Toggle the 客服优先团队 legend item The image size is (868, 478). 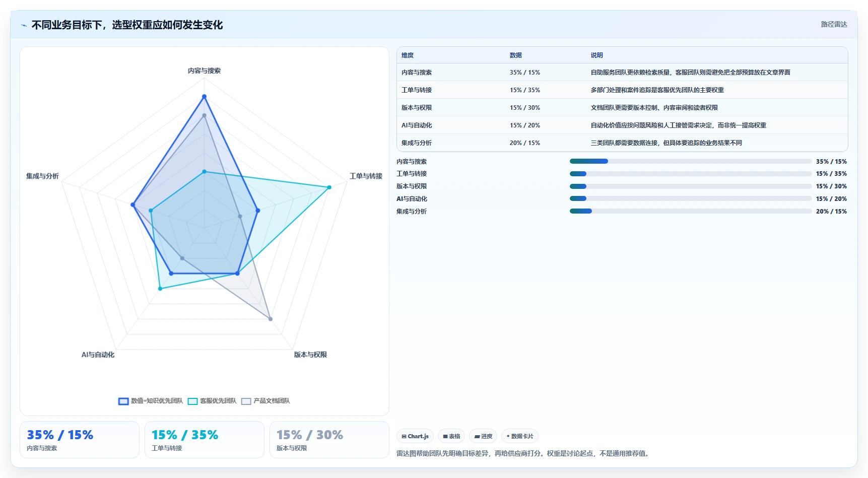212,401
